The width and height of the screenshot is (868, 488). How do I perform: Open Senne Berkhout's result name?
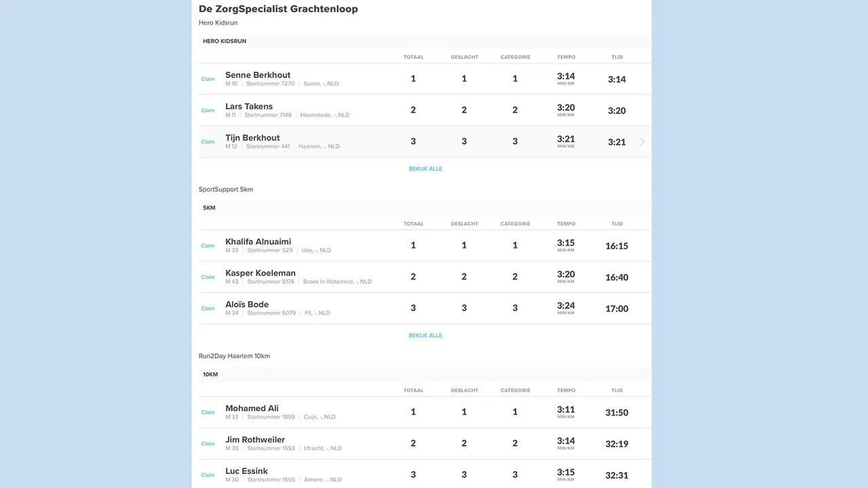(258, 75)
